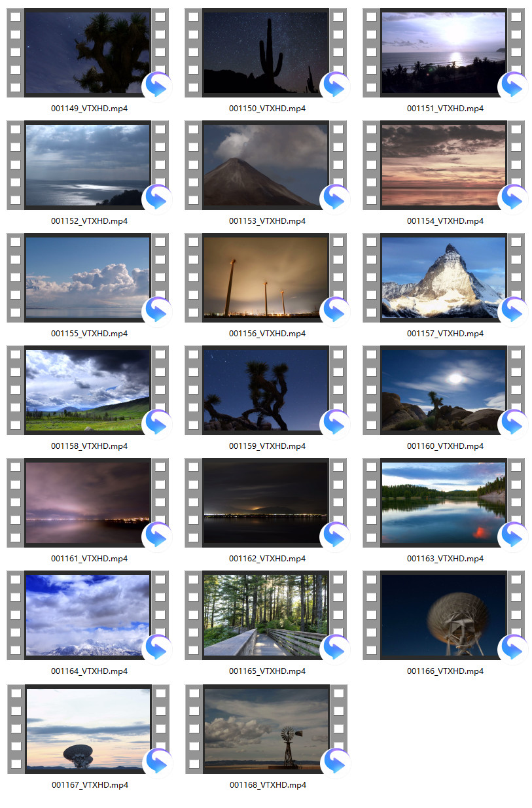Click the 001166_VTXHD.mp4 radio dish thumbnail

444,615
